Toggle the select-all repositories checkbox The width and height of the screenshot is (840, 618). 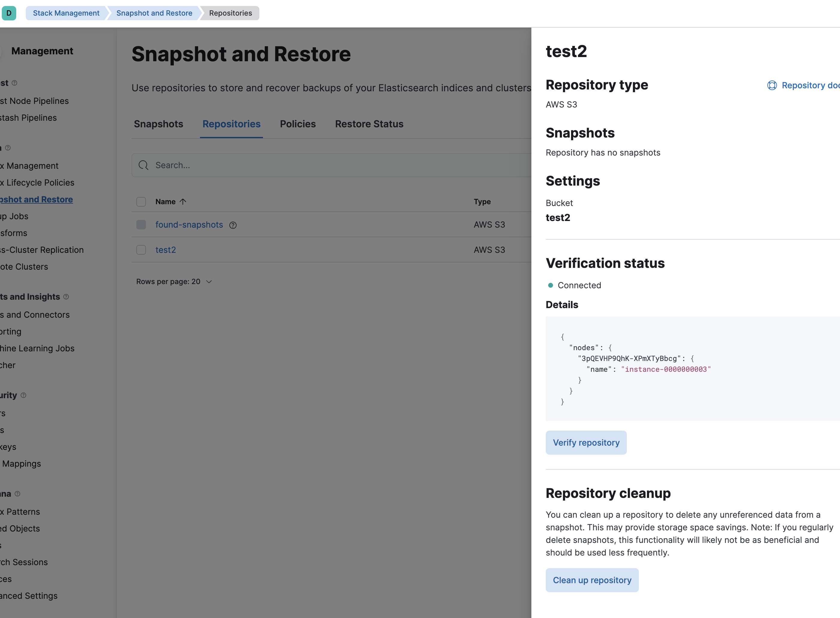(141, 202)
